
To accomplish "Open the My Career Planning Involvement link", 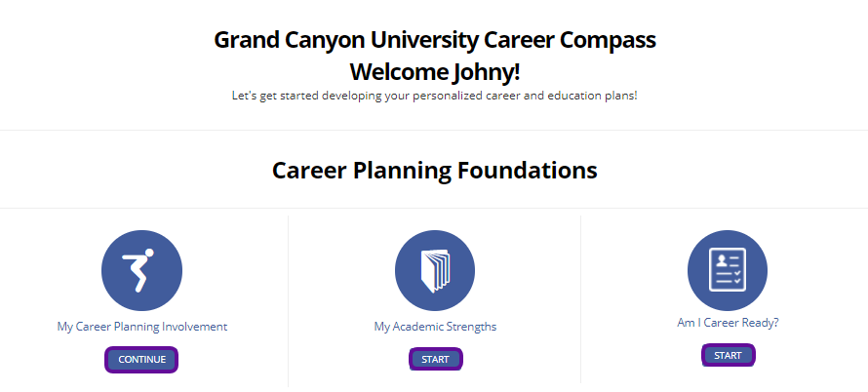I will (142, 327).
